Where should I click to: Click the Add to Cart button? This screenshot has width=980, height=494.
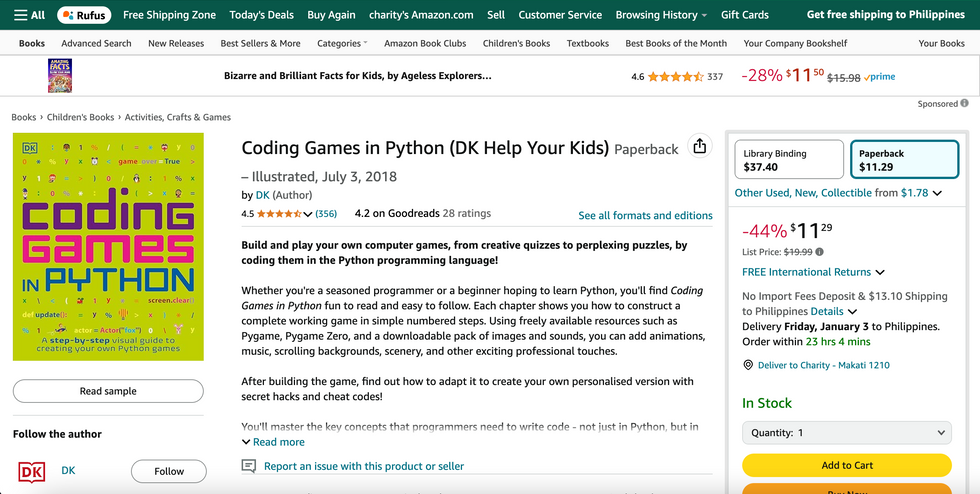846,465
